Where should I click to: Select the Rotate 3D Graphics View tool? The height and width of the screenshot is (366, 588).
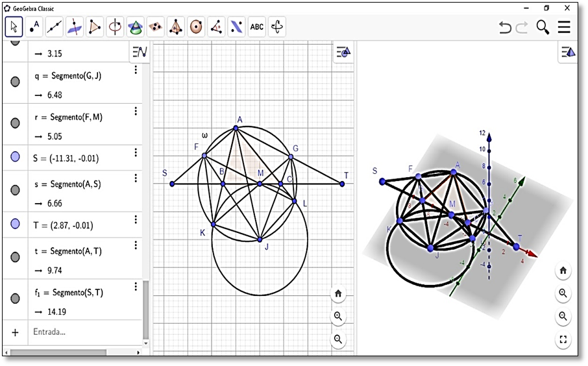[277, 27]
